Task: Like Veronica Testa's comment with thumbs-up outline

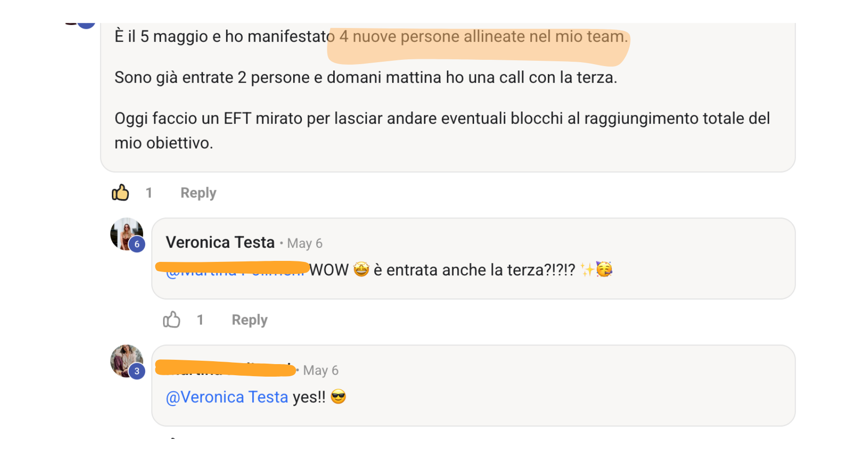Action: click(x=171, y=319)
